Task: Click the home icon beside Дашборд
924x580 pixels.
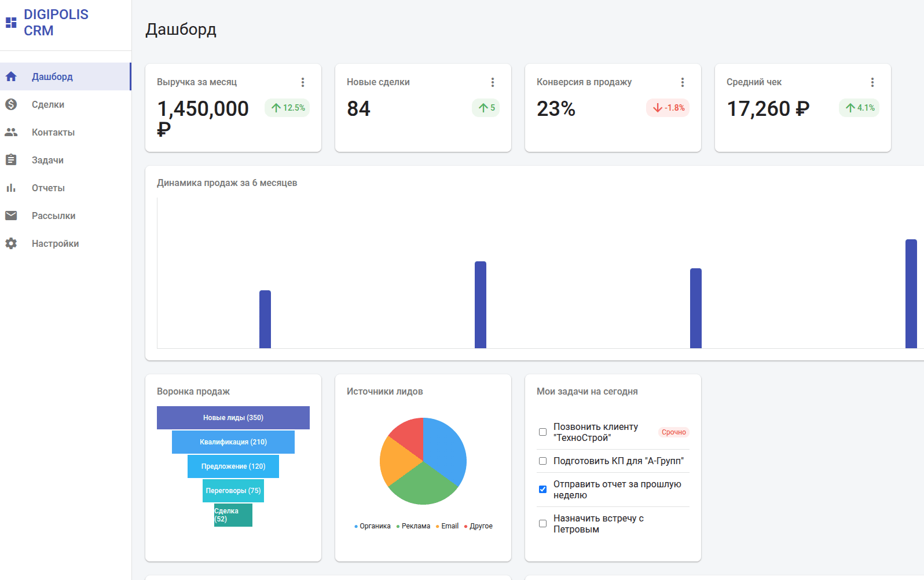Action: pos(11,76)
